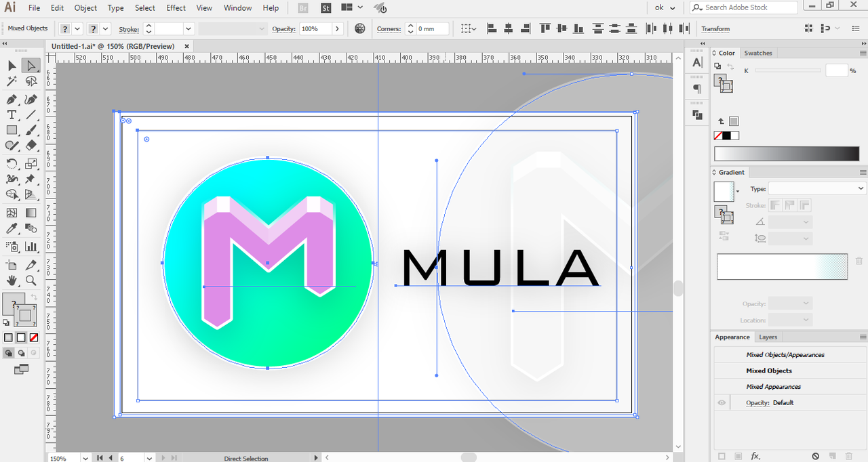Image resolution: width=868 pixels, height=462 pixels.
Task: Set color mode to Color fill
Action: pyautogui.click(x=8, y=337)
